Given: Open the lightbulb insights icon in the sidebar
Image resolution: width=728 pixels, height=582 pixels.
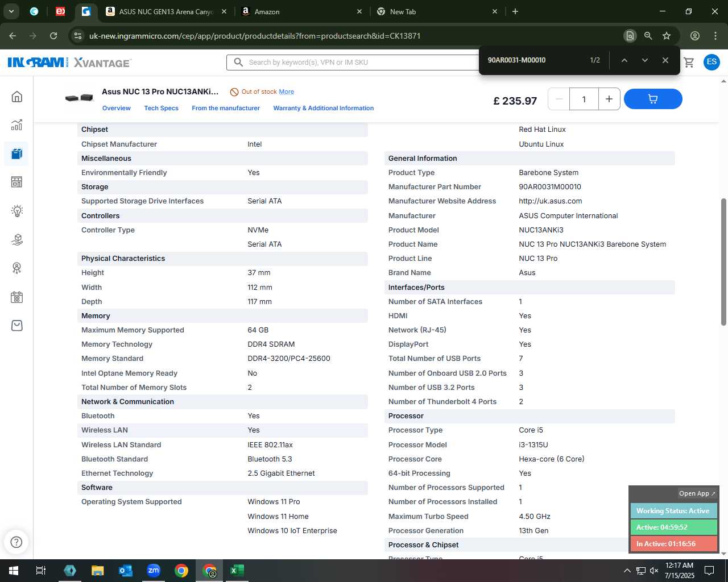Looking at the screenshot, I should [17, 211].
